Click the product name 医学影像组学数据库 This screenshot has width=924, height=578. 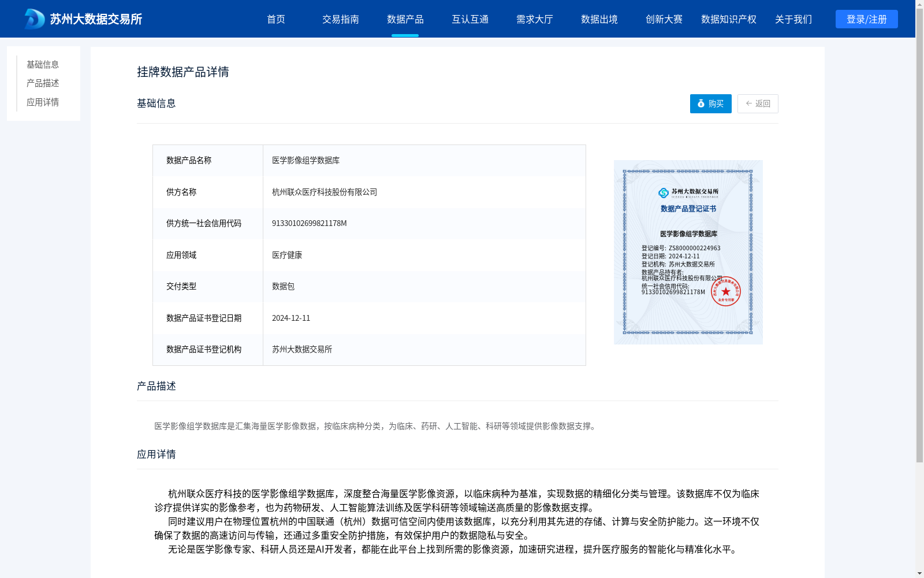(305, 160)
